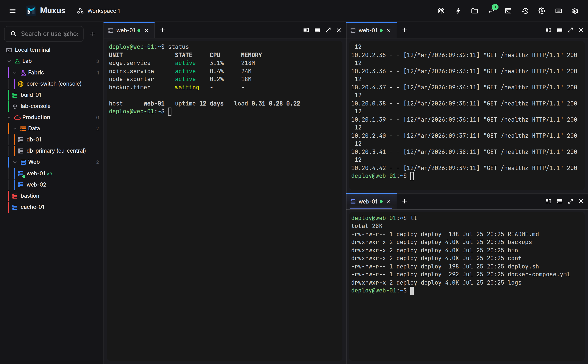Screen dimensions: 588x364
Task: Focus the Search or user@host field
Action: click(44, 34)
